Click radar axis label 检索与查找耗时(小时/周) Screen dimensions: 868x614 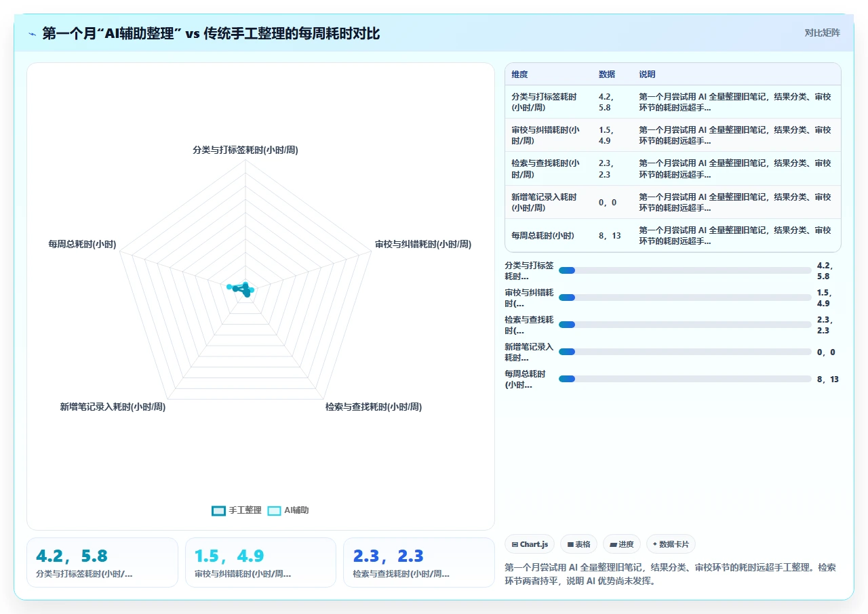374,407
